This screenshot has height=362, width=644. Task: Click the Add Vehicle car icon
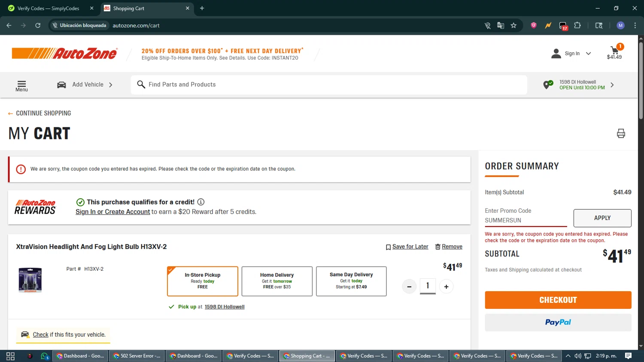click(x=61, y=85)
